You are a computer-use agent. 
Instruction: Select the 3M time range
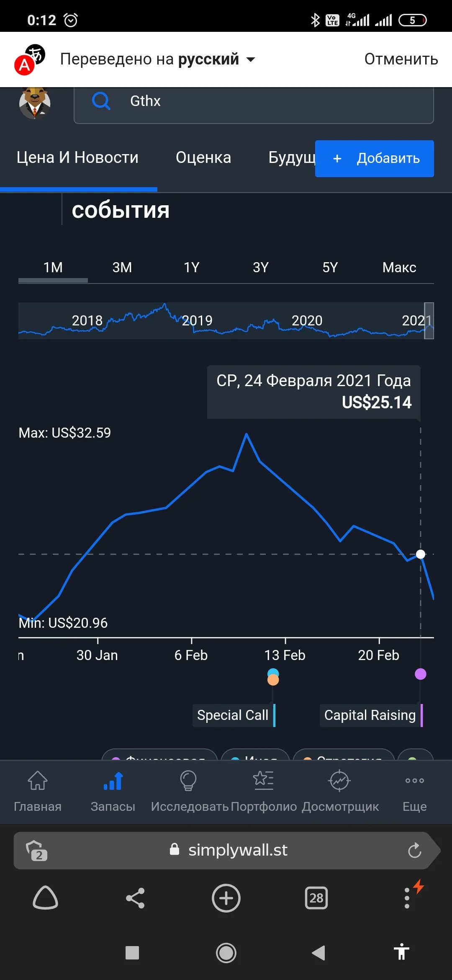122,267
